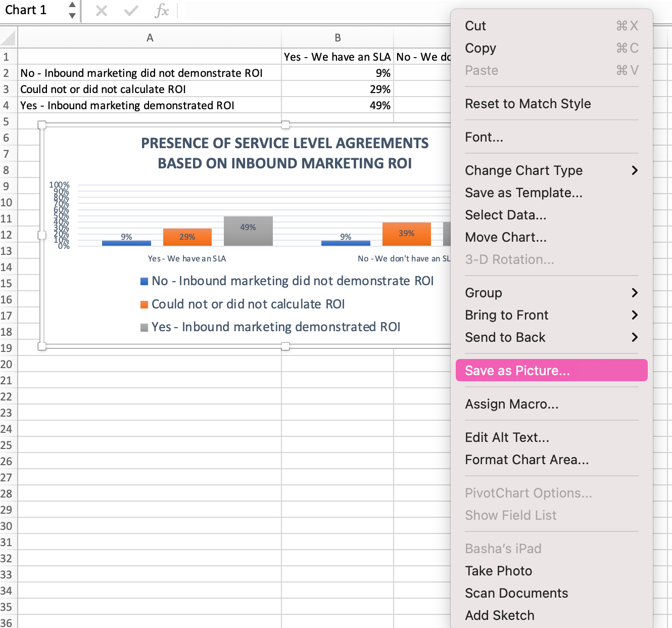Expand the Send to Back submenu arrow

click(x=635, y=337)
